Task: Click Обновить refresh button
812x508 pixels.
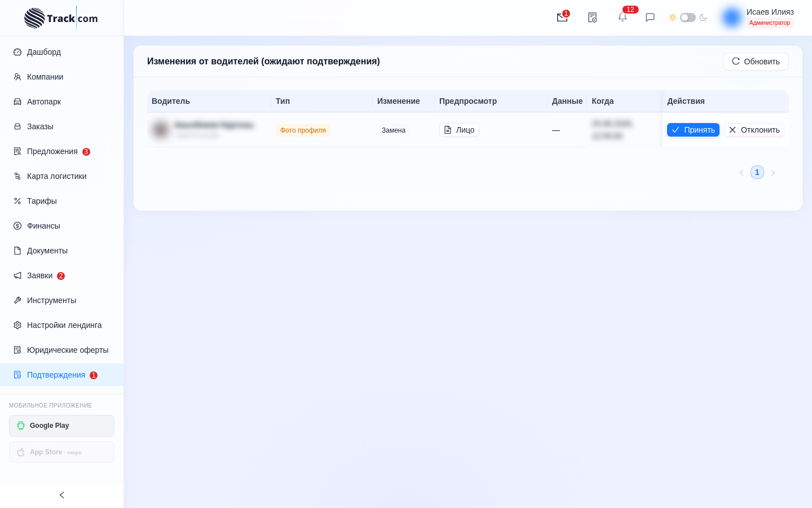Action: click(x=756, y=62)
